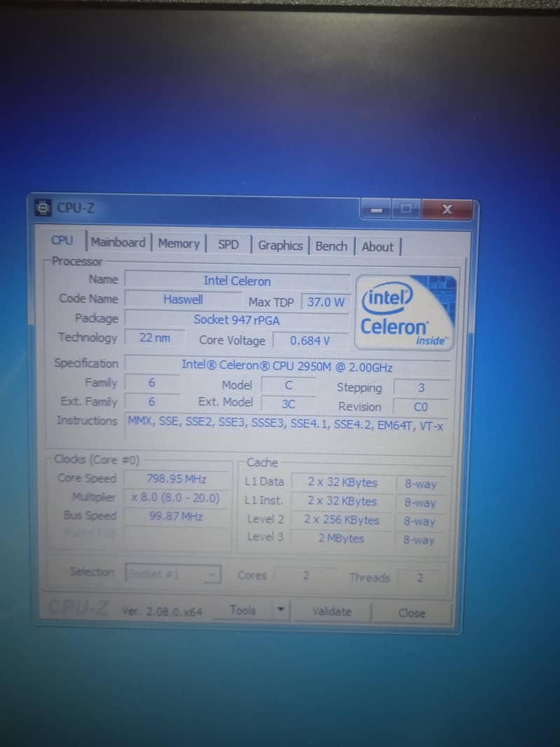
Task: Select the SPD tab
Action: point(228,245)
